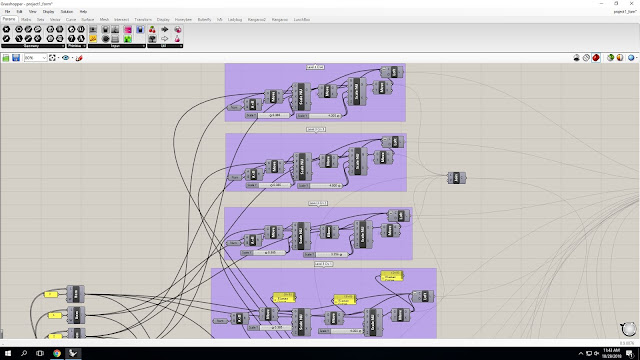Screen dimensions: 640x360
Task: Open the canvas zoom percentage dropdown
Action: pyautogui.click(x=36, y=58)
